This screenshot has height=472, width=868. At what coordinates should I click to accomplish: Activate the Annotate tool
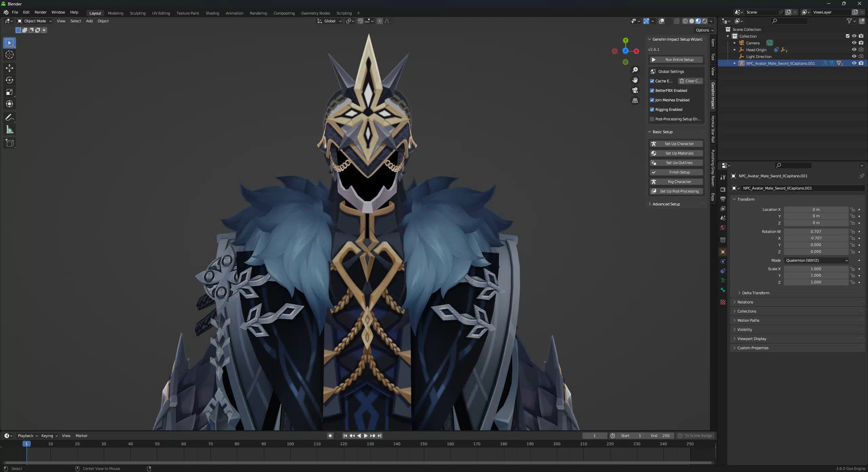9,117
